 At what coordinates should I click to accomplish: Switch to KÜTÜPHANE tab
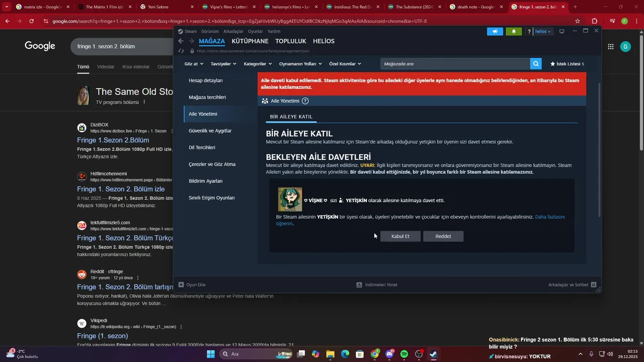coord(250,41)
